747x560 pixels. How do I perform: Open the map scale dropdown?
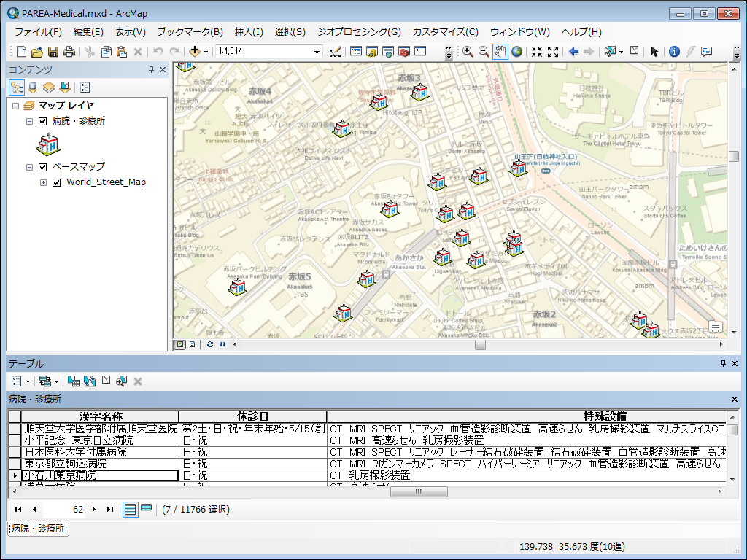point(317,52)
